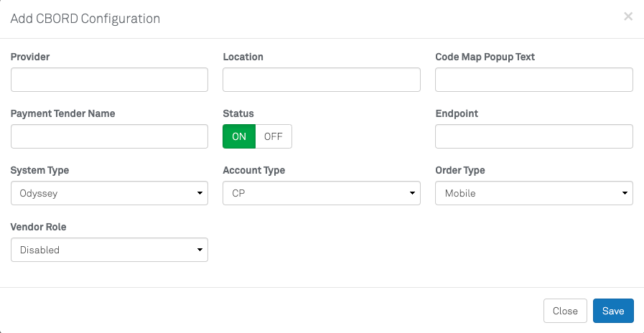Screen dimensions: 644x333
Task: Click the Provider text field
Action: point(109,80)
